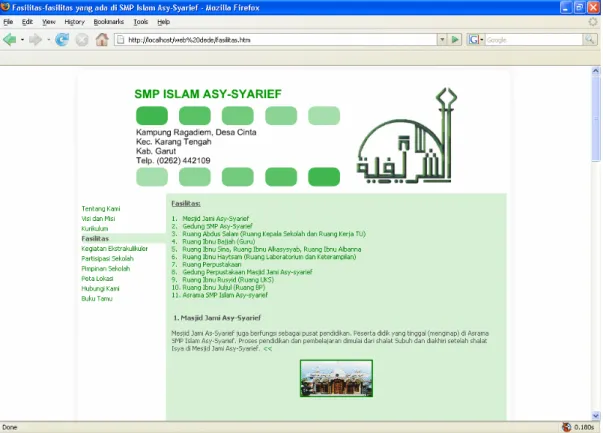Click the Stop loading icon
The image size is (603, 433).
coord(82,40)
